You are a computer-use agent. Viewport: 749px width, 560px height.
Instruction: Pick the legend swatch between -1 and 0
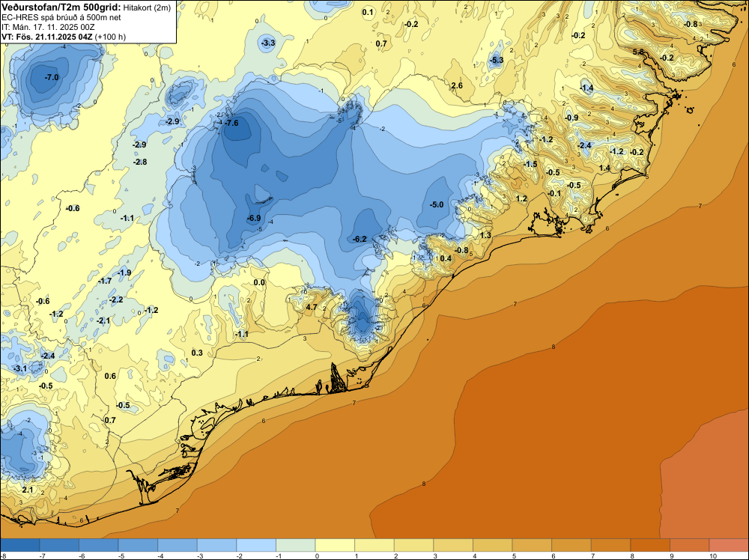click(296, 545)
